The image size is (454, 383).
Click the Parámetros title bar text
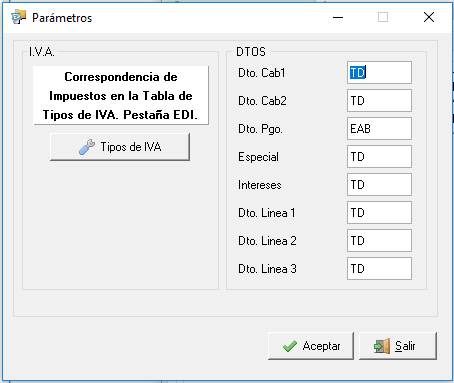coord(62,18)
